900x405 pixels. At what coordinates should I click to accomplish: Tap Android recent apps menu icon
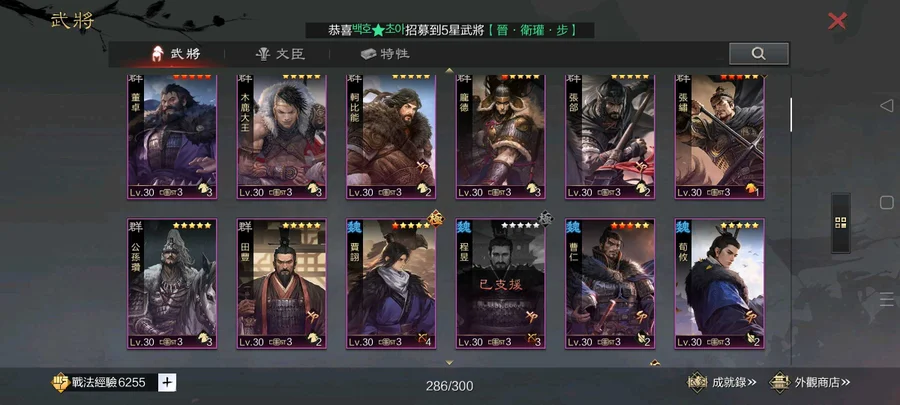click(x=886, y=299)
